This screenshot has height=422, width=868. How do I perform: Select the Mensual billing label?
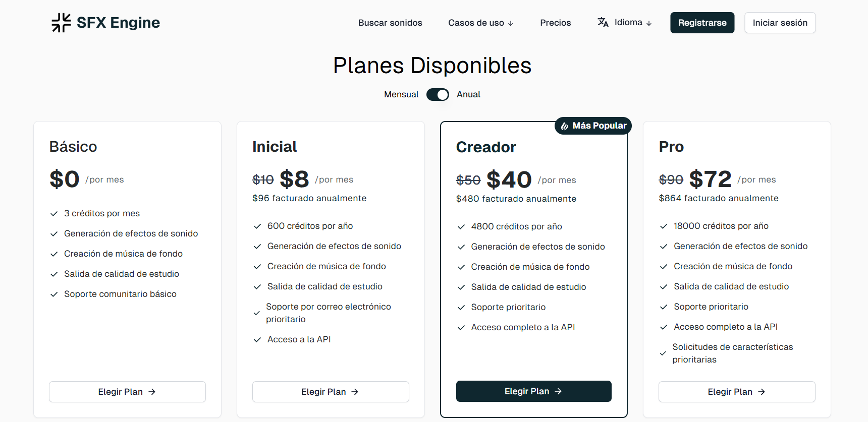coord(401,95)
